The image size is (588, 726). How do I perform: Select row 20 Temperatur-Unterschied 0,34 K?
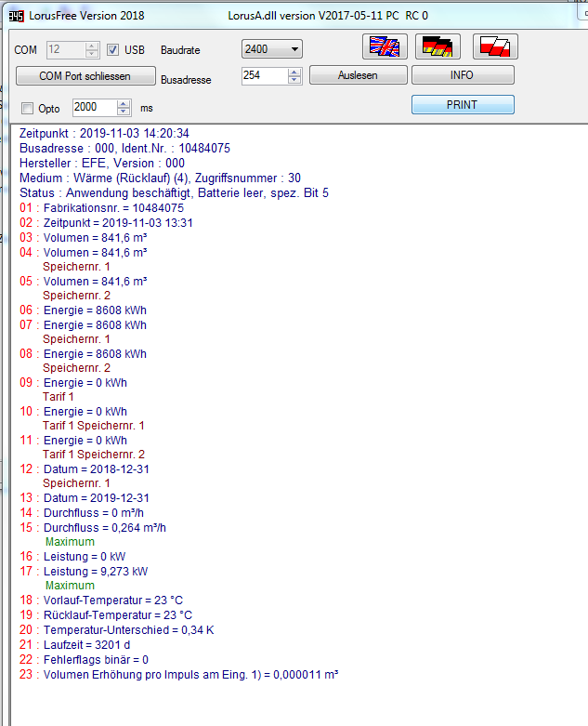[117, 630]
